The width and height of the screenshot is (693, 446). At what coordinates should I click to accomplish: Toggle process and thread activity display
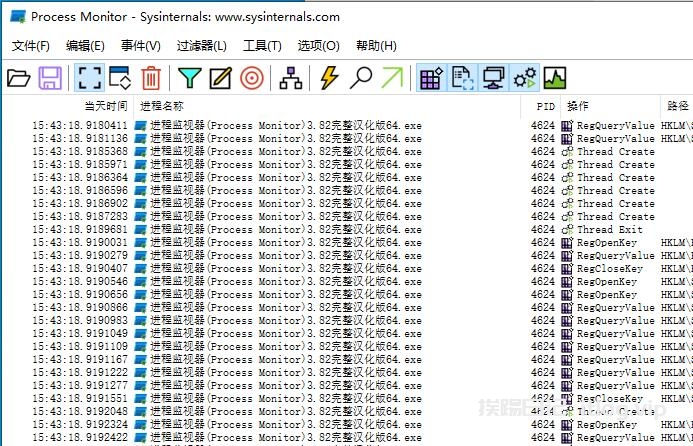tap(524, 78)
